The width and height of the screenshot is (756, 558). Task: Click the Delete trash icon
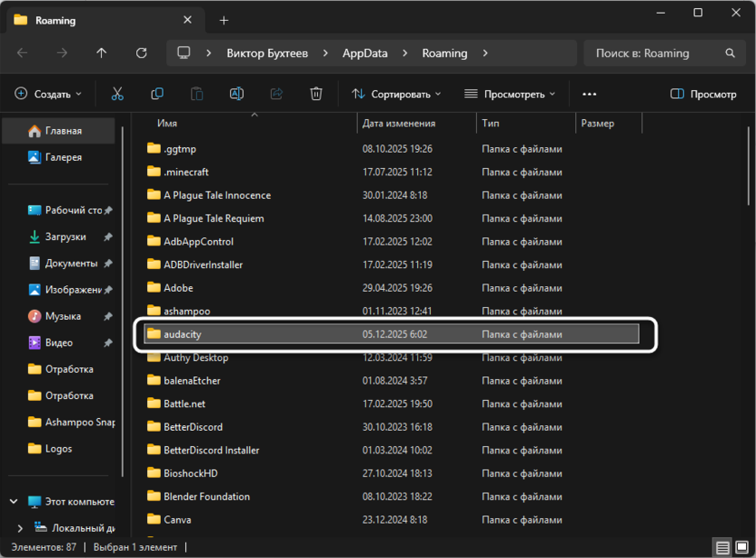tap(316, 94)
